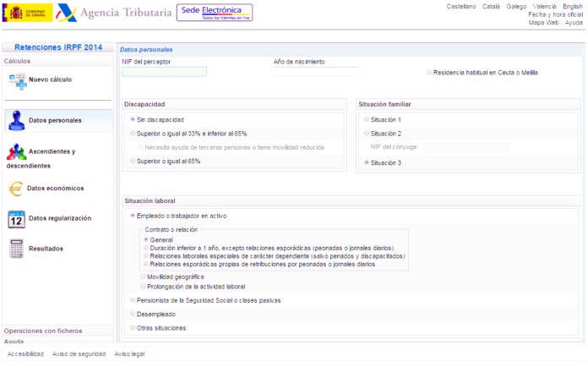Select Pensionista de la Seguridad Social
588x367 pixels.
[x=133, y=300]
